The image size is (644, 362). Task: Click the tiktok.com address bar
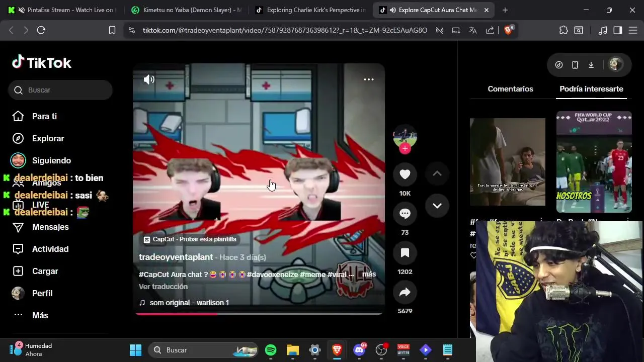(x=285, y=30)
